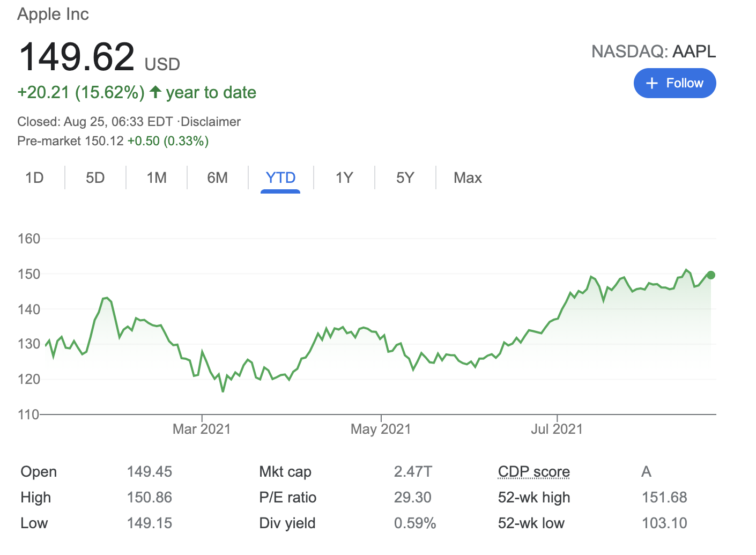Click the Open value 149.45
Image resolution: width=756 pixels, height=555 pixels.
[x=150, y=472]
